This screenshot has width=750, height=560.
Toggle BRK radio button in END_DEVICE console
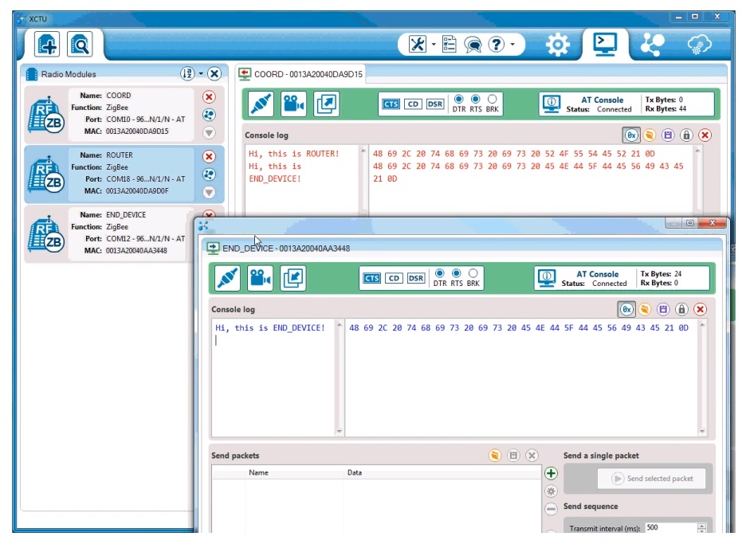tap(473, 273)
